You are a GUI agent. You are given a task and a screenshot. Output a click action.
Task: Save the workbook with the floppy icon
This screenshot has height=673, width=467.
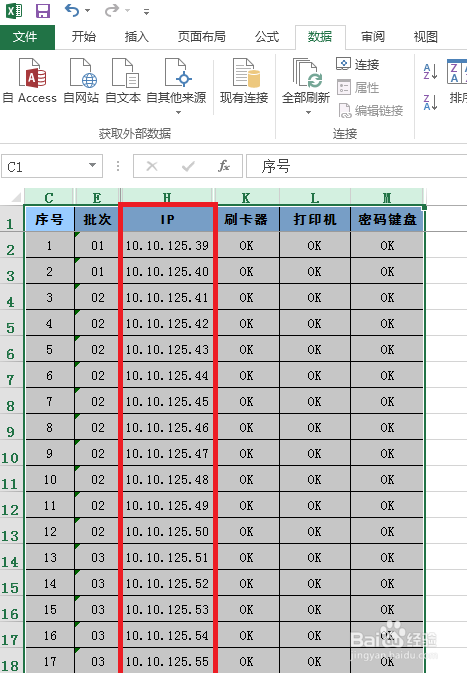coord(43,11)
